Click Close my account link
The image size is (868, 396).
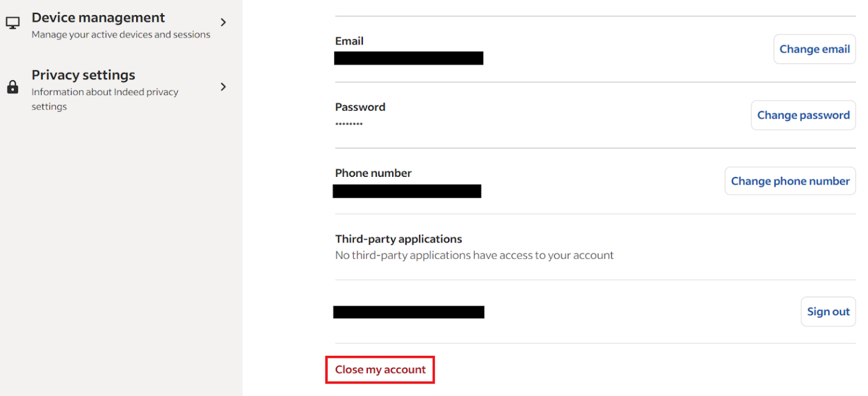click(x=380, y=369)
